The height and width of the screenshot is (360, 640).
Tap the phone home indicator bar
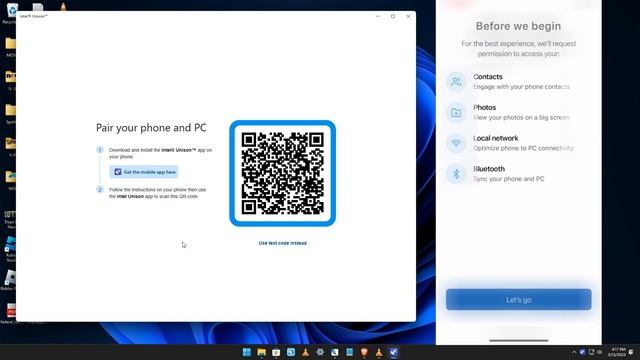pos(518,340)
